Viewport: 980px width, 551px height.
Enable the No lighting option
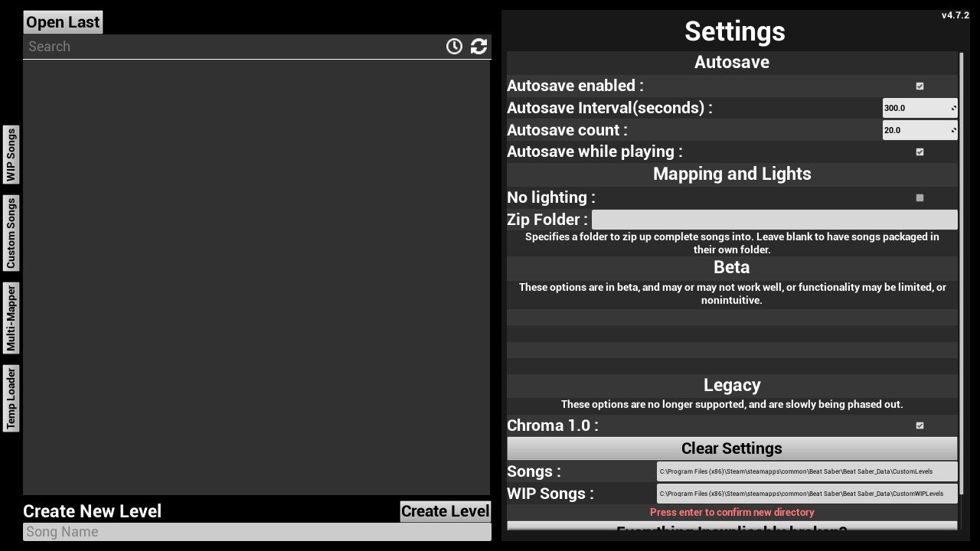920,197
